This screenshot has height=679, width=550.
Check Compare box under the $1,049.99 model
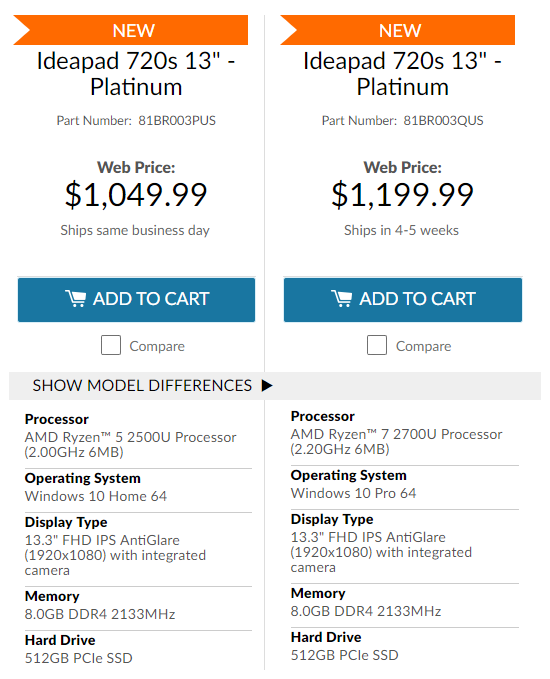coord(111,345)
